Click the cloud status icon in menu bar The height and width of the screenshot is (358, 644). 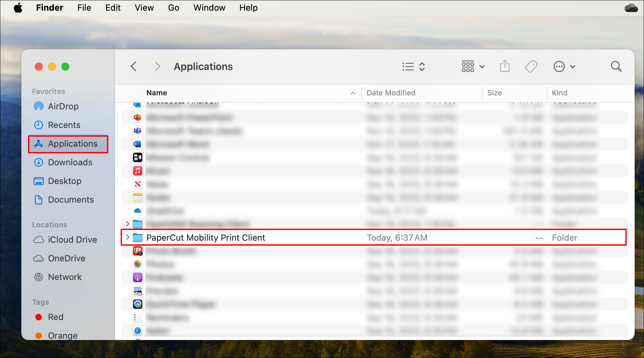[631, 8]
